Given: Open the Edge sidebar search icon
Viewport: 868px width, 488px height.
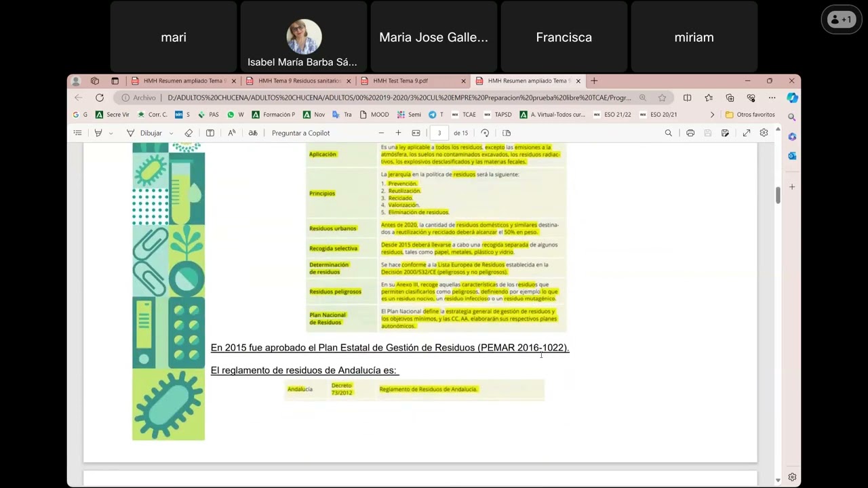Looking at the screenshot, I should click(792, 117).
